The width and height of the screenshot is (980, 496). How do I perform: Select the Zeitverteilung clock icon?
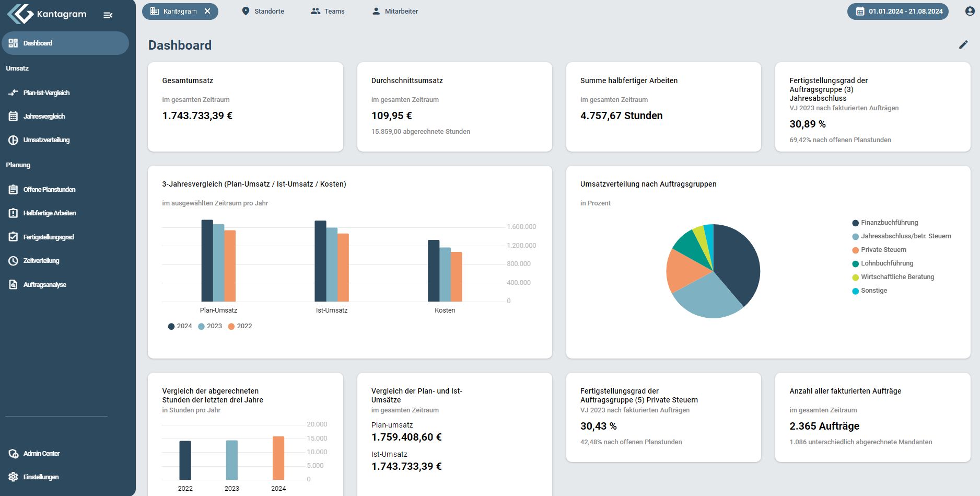pyautogui.click(x=13, y=261)
